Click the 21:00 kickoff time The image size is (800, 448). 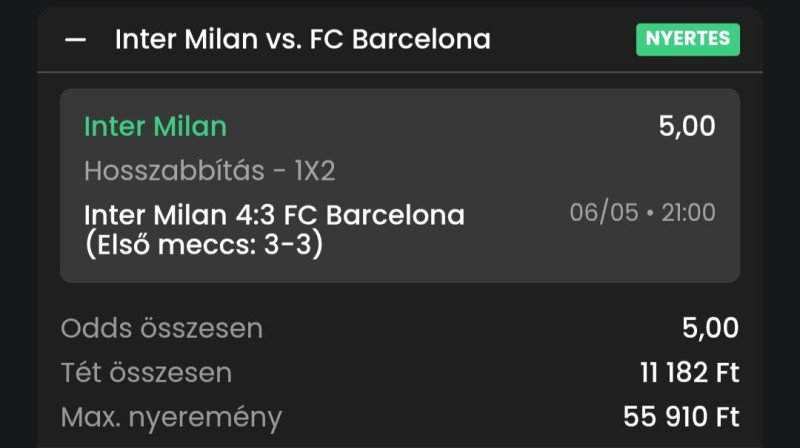(x=689, y=212)
